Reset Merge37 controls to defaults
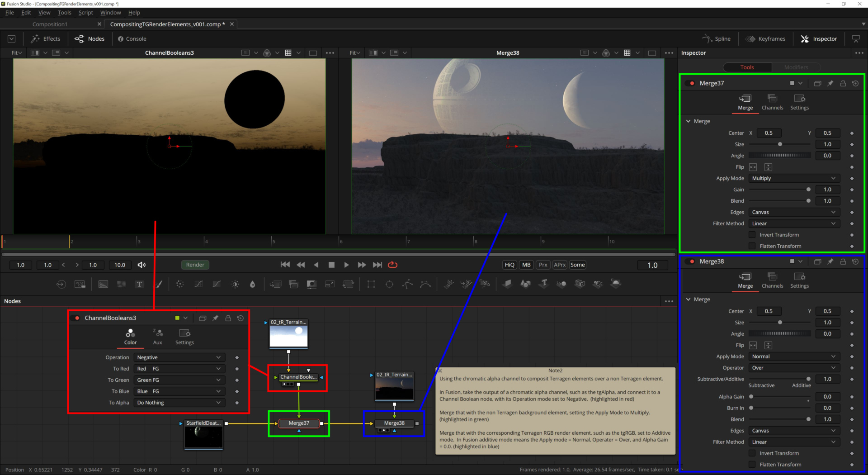The width and height of the screenshot is (868, 475). click(855, 83)
